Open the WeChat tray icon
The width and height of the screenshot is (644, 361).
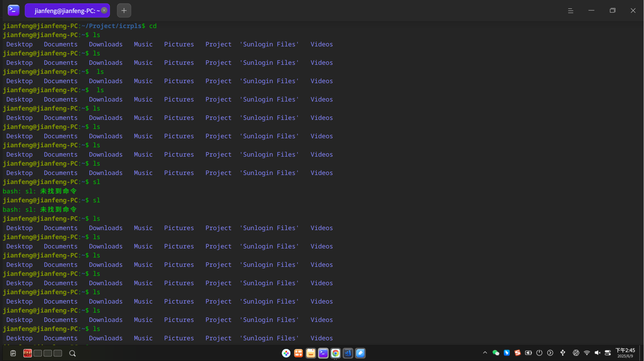coord(496,353)
